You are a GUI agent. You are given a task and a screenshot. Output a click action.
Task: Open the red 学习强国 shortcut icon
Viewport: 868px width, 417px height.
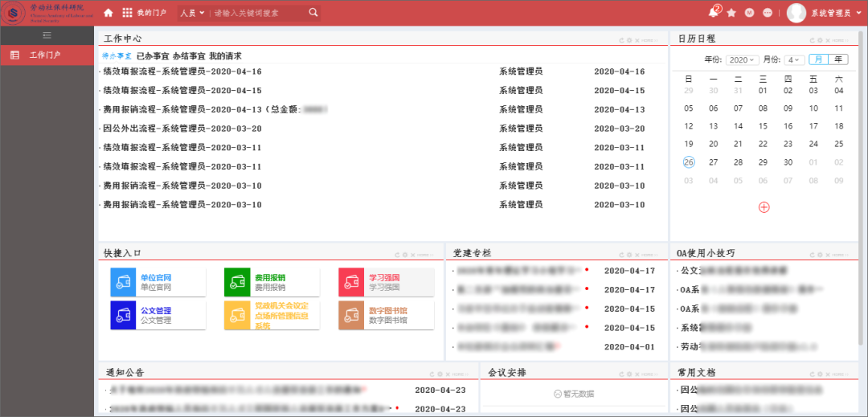tap(351, 281)
